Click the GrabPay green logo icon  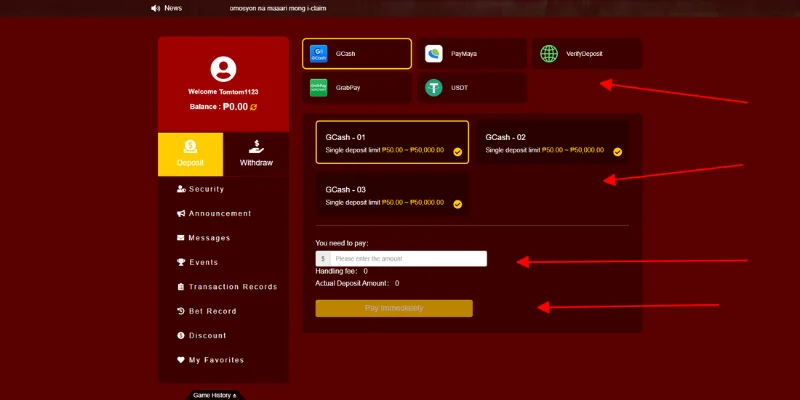[318, 88]
